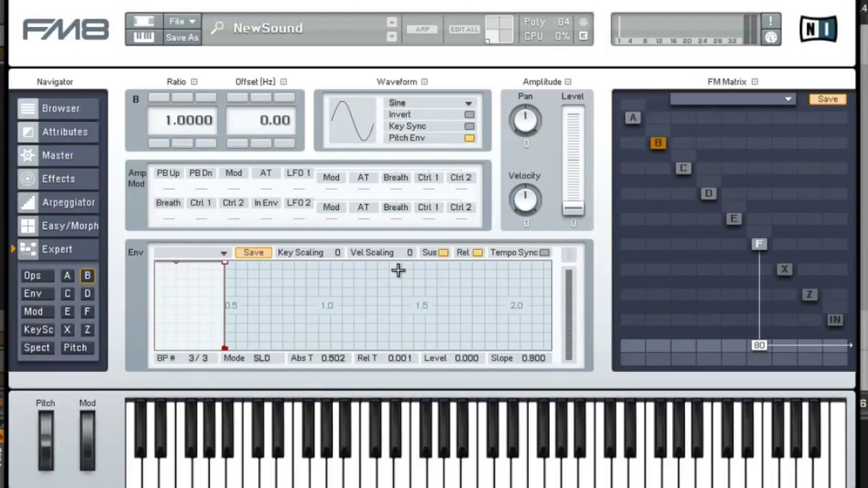Click the Pitch wheel
Screen dimensions: 868x488
point(45,441)
